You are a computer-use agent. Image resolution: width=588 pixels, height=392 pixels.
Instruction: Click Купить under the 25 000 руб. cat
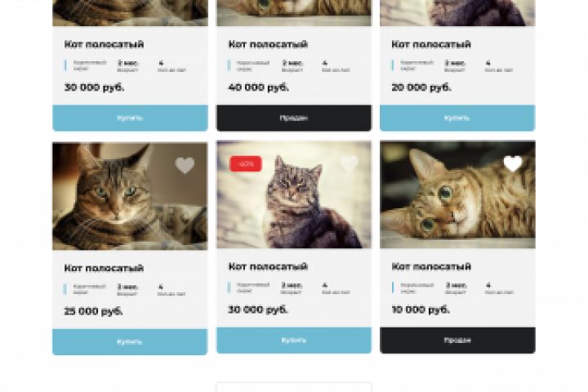130,342
